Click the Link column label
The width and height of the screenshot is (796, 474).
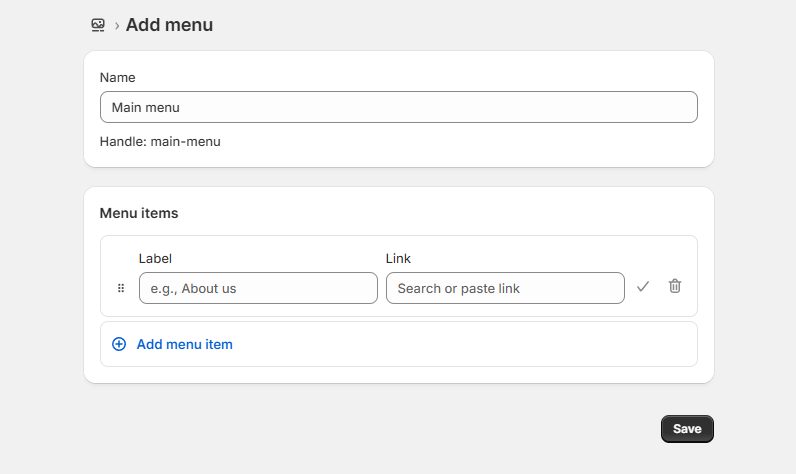[398, 258]
